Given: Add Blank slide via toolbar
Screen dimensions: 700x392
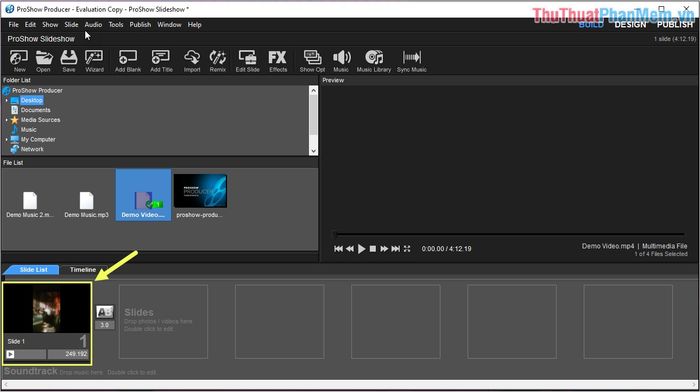Looking at the screenshot, I should point(128,61).
